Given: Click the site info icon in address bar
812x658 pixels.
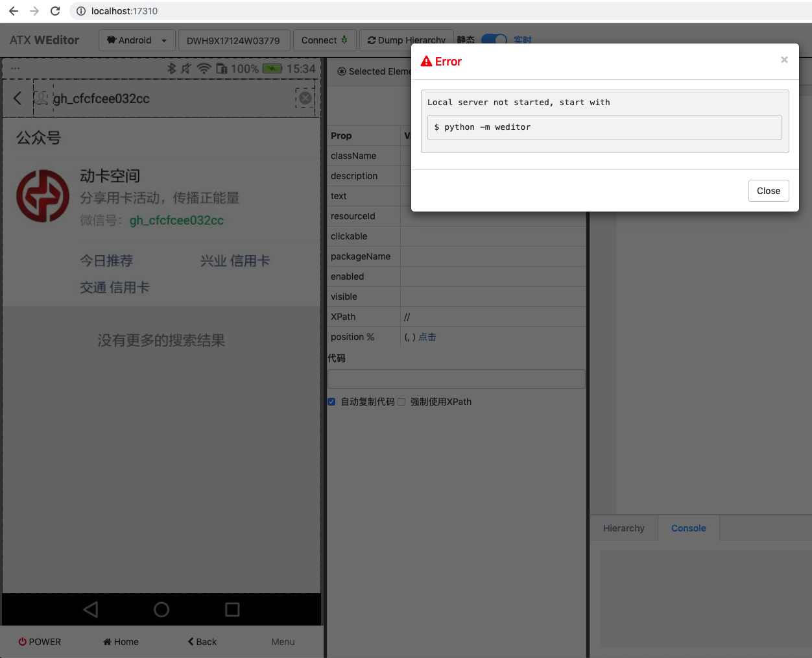Looking at the screenshot, I should (x=81, y=11).
